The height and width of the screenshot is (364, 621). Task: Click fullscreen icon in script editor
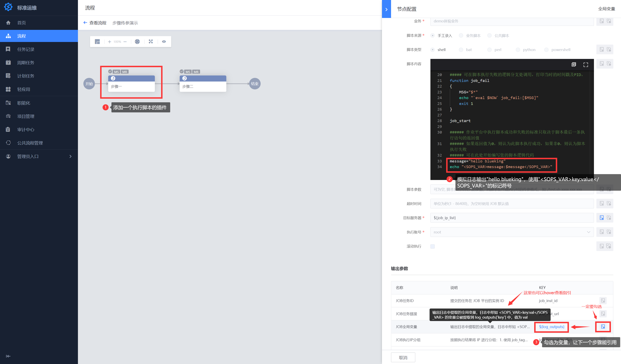[x=585, y=65]
